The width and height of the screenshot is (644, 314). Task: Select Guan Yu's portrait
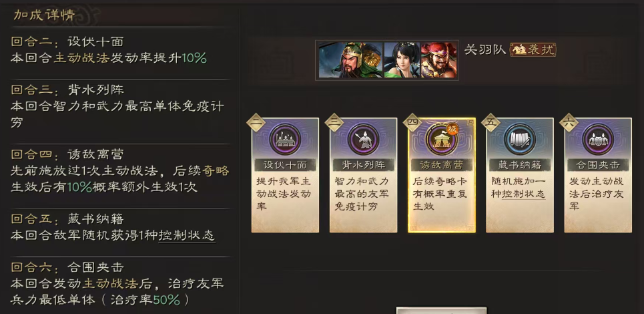351,60
